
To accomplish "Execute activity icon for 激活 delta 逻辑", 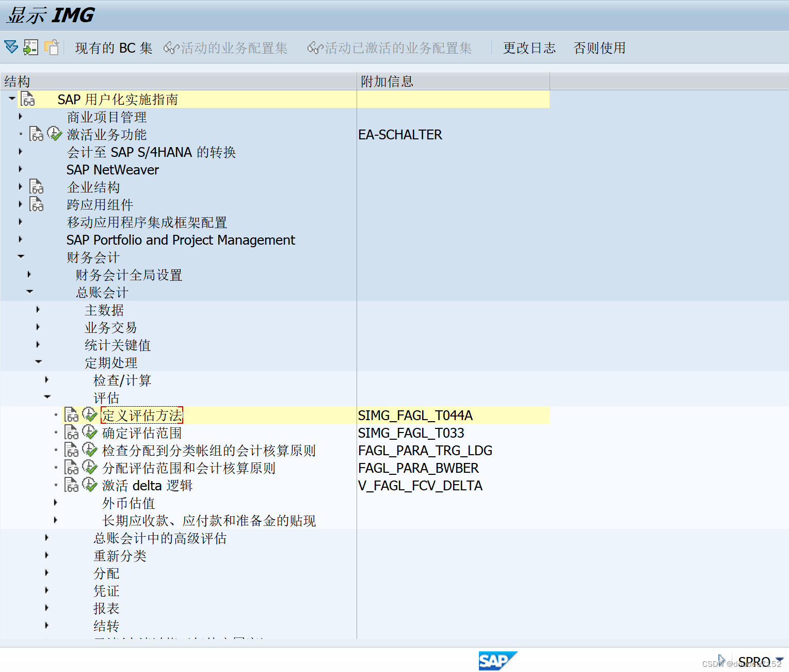I will 90,485.
